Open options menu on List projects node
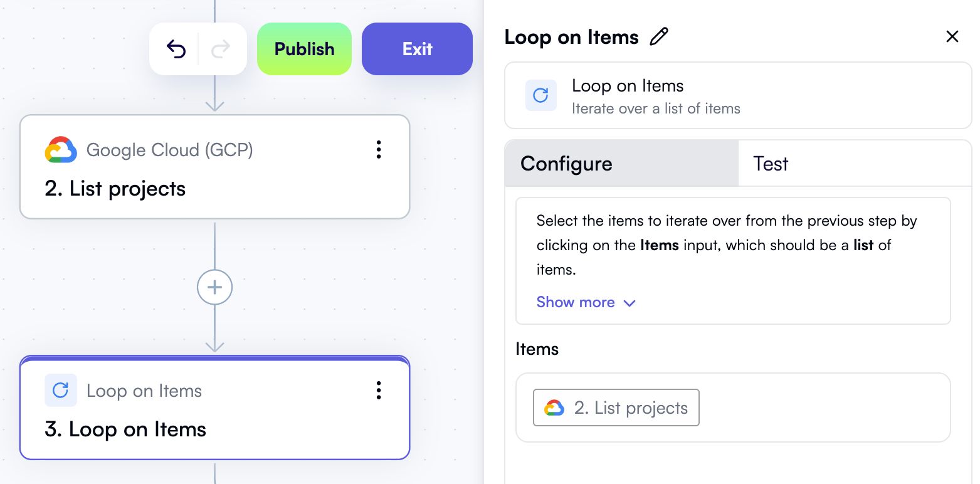Screen dimensions: 980x484 [x=379, y=150]
